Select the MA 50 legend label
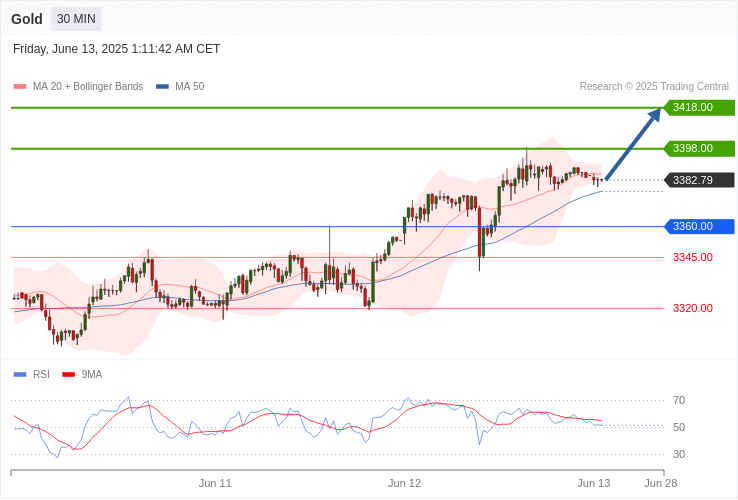738x500 pixels. point(190,87)
